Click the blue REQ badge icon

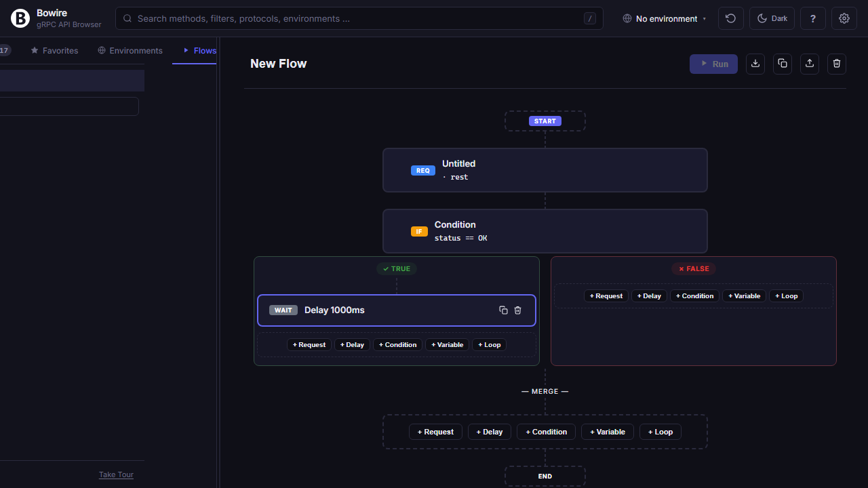coord(423,171)
